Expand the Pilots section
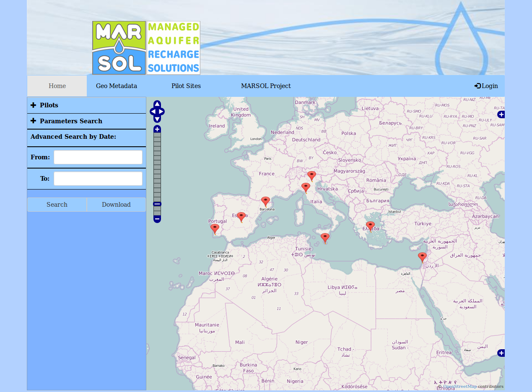The image size is (532, 392). pyautogui.click(x=86, y=105)
